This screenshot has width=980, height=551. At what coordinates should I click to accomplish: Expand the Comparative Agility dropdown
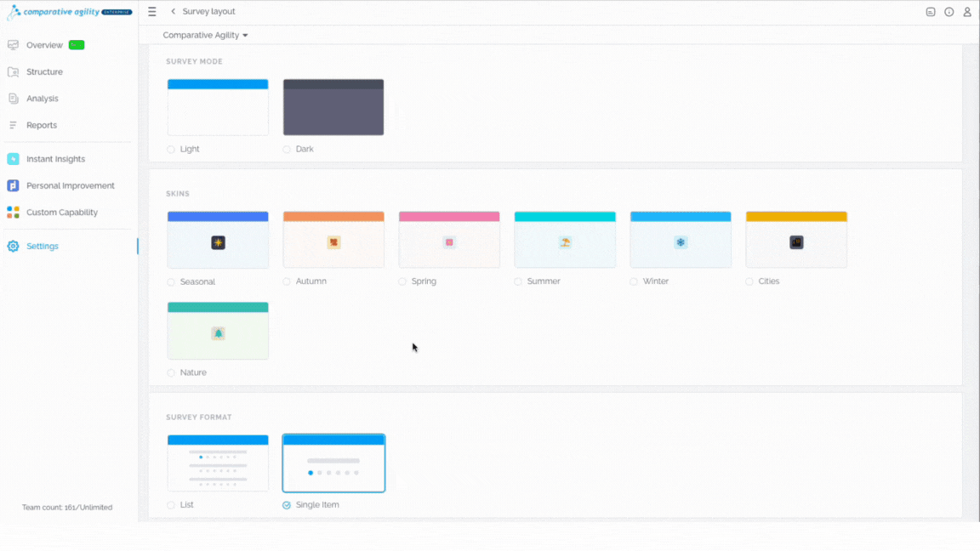[x=206, y=35]
